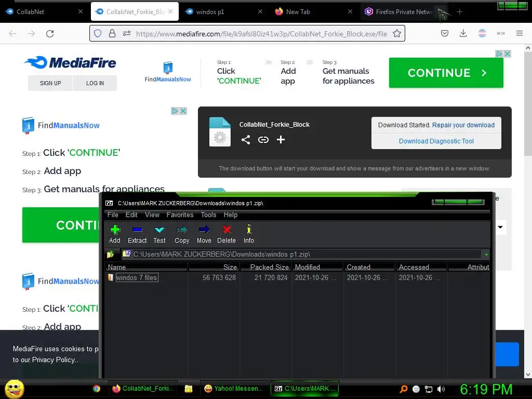Open CollabNet_Forki Firefox taskbar button
This screenshot has width=532, height=399.
pos(143,389)
